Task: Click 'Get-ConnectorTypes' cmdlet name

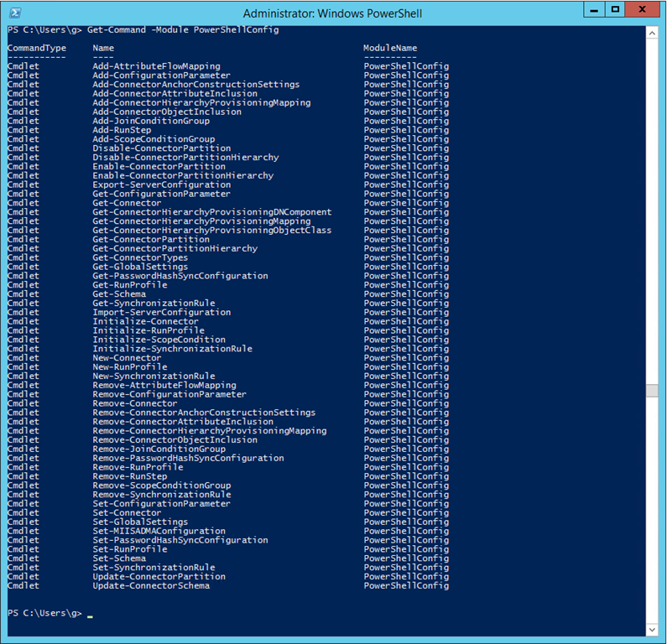Action: point(140,258)
